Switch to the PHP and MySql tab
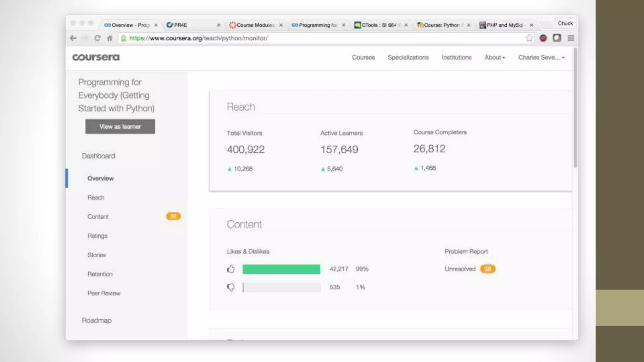Image resolution: width=644 pixels, height=362 pixels. [x=504, y=25]
